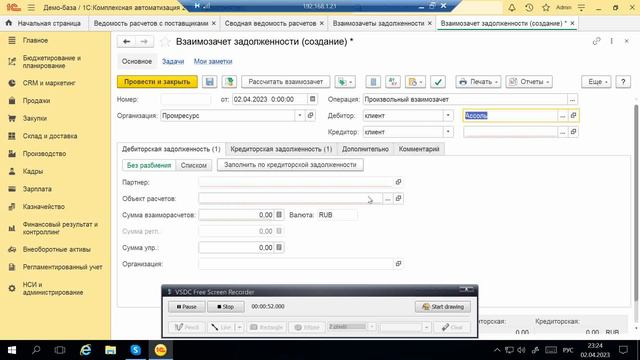Open НСИ и администрирование section
Viewport: 640px width, 360px height.
tap(53, 288)
